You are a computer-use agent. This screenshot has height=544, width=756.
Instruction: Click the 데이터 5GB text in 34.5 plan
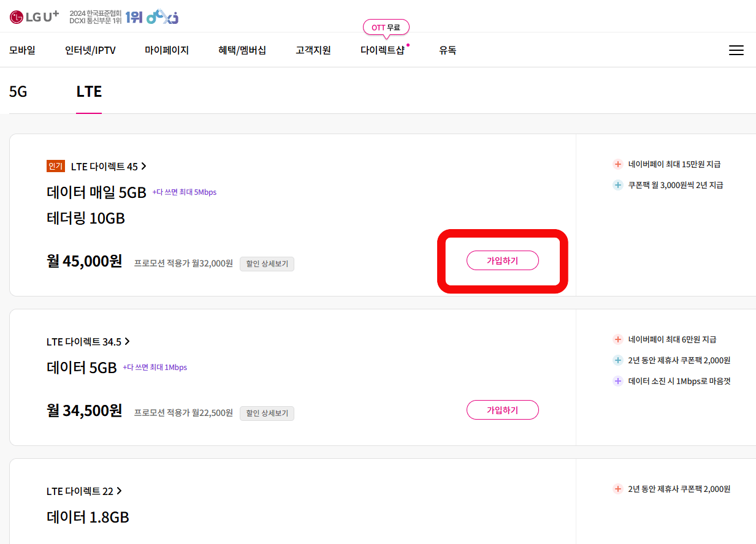point(82,368)
